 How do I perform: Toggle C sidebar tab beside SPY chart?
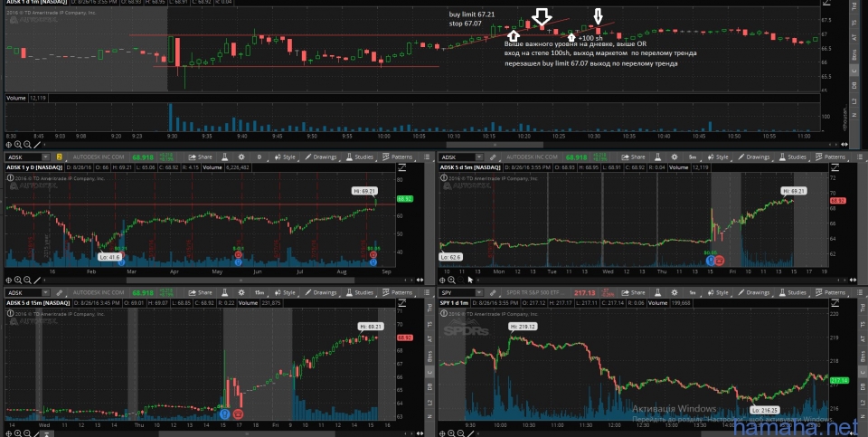[863, 372]
